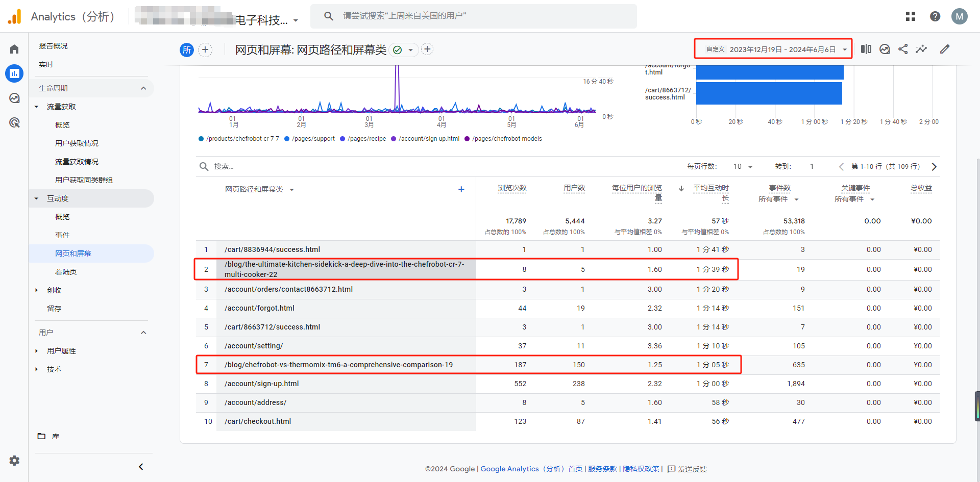The width and height of the screenshot is (980, 482).
Task: Go to next page of table rows
Action: click(x=934, y=167)
